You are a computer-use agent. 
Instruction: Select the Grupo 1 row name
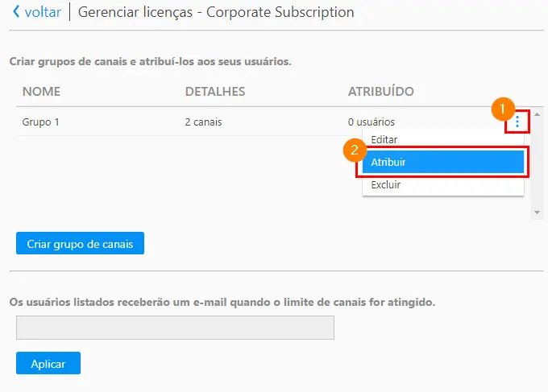40,122
